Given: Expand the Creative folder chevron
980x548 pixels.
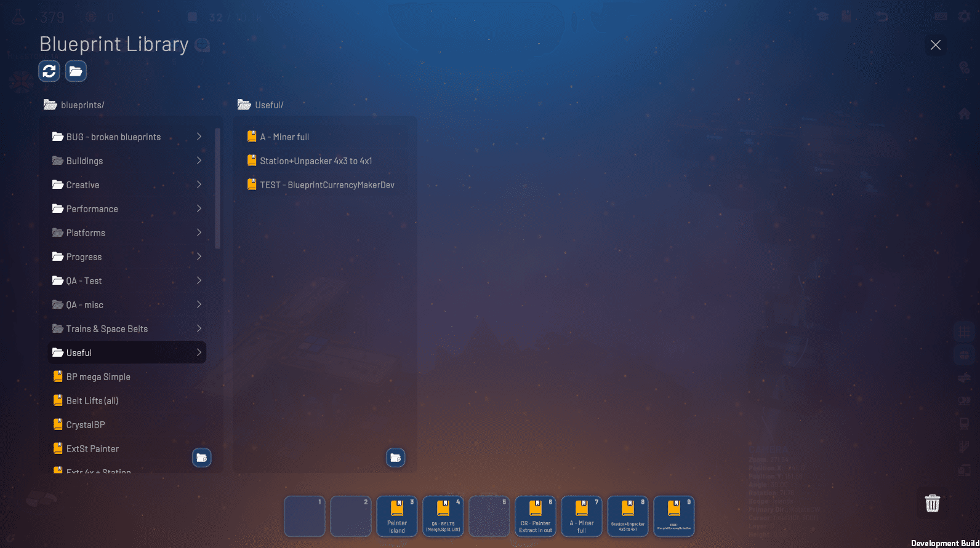Looking at the screenshot, I should (x=199, y=185).
